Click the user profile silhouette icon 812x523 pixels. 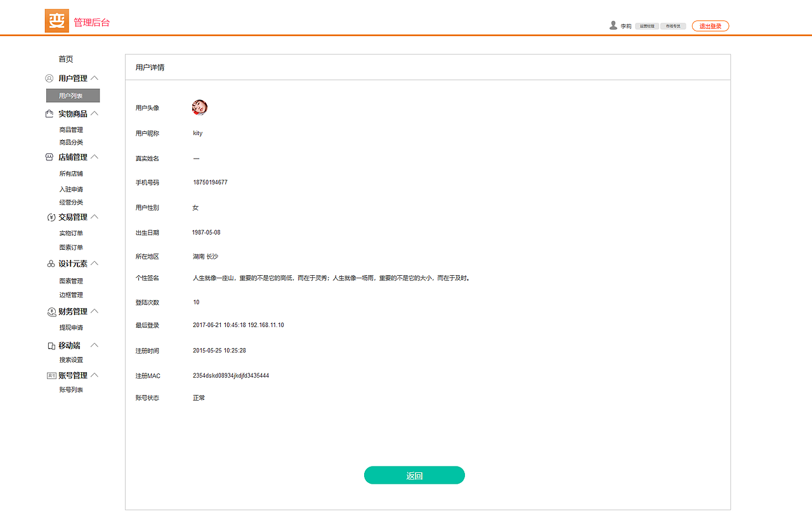tap(613, 25)
